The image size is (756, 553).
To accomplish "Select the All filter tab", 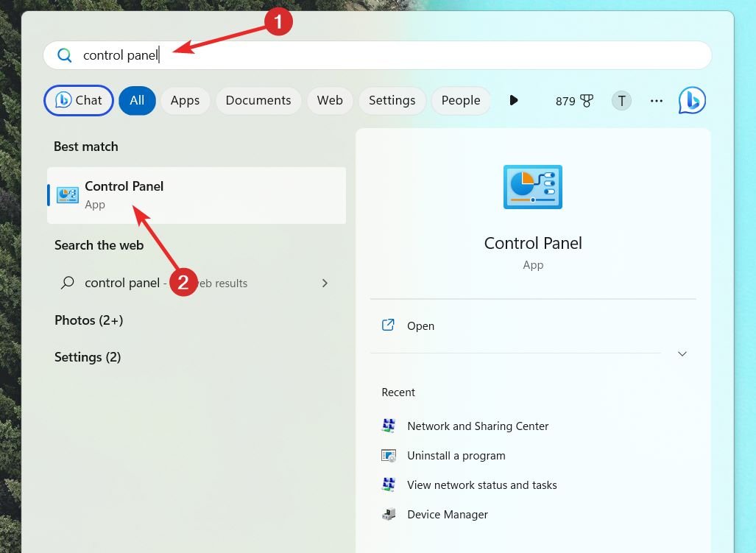I will point(137,100).
